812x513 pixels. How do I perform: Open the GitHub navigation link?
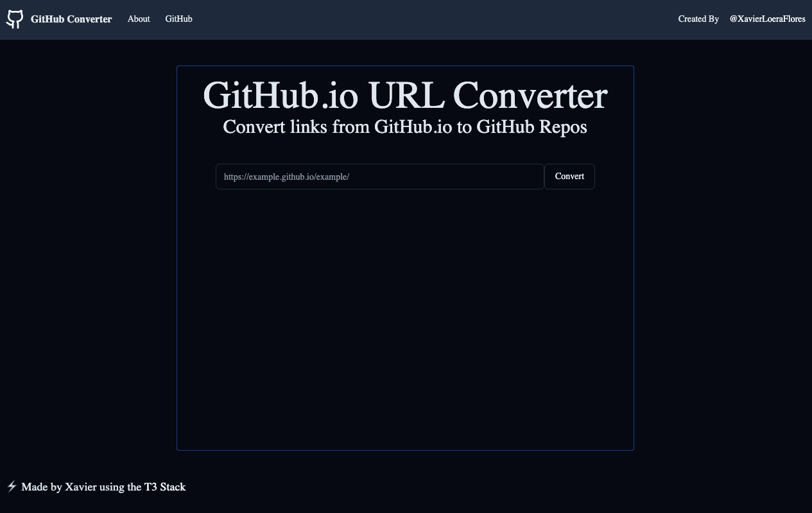[178, 19]
